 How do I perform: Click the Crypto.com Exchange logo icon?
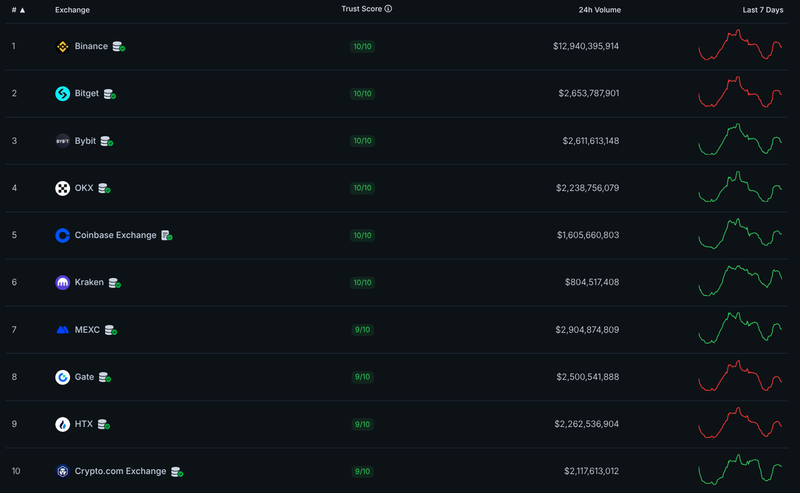pos(62,472)
